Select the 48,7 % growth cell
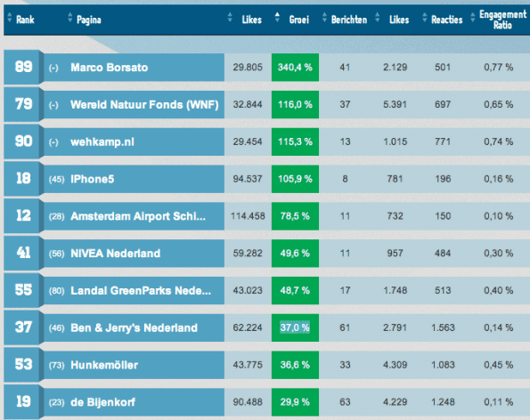This screenshot has width=530, height=420. (x=295, y=290)
